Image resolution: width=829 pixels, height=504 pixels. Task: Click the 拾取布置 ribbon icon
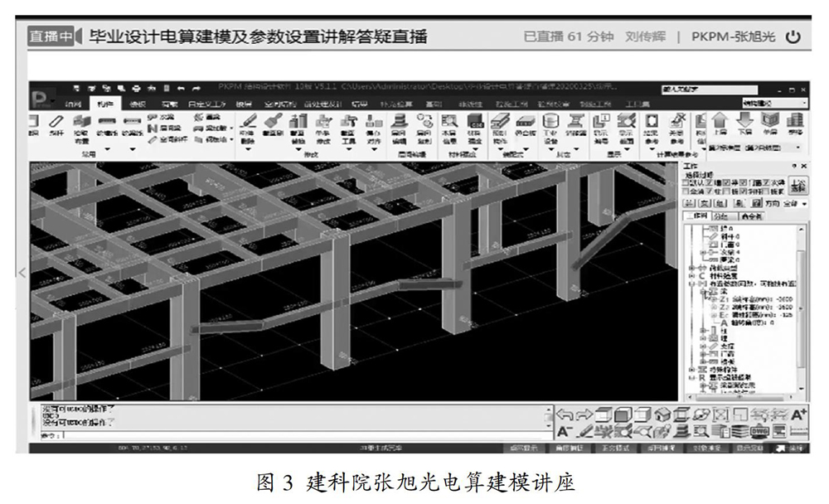pos(81,129)
